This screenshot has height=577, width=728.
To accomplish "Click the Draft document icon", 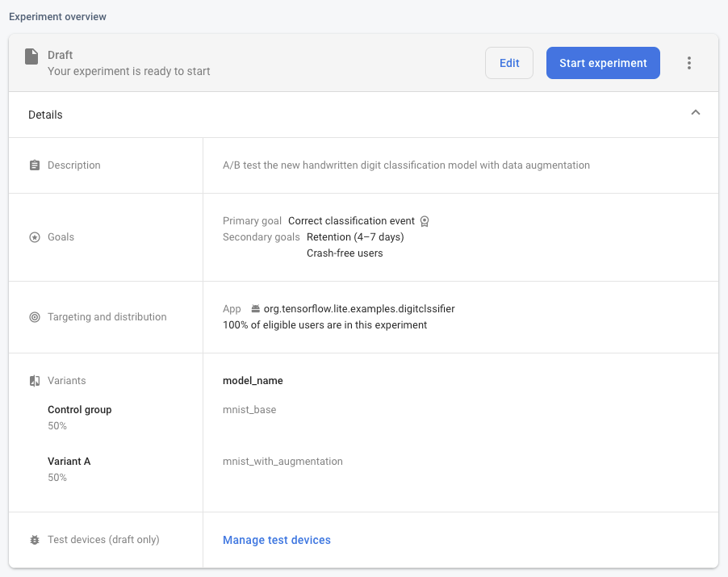I will (x=31, y=56).
